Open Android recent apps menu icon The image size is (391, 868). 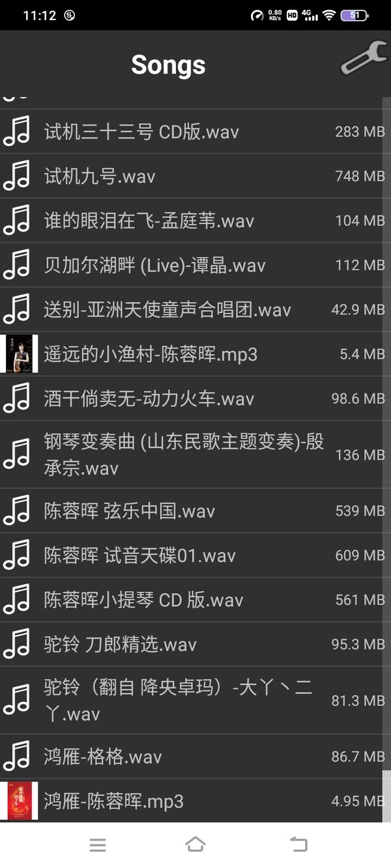click(x=98, y=845)
